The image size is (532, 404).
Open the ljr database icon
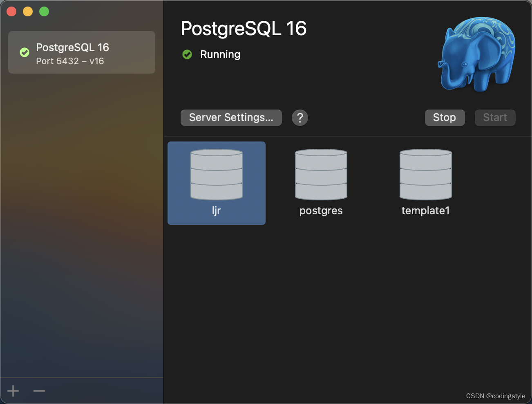point(217,175)
